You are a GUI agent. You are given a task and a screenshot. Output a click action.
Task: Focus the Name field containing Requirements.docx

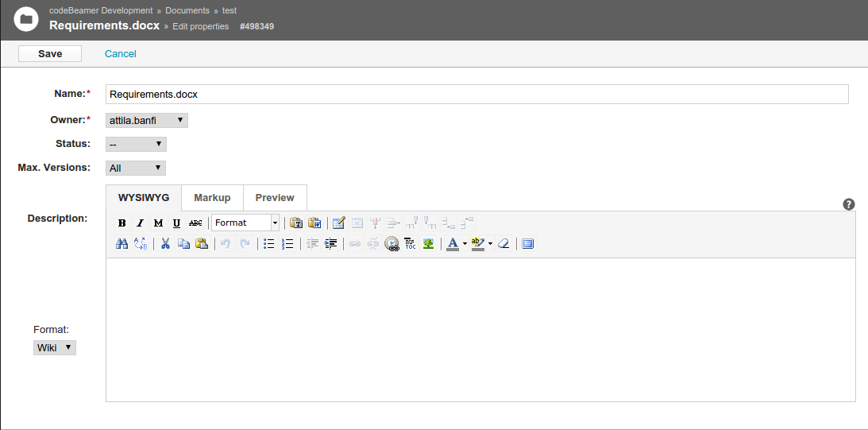click(x=476, y=95)
